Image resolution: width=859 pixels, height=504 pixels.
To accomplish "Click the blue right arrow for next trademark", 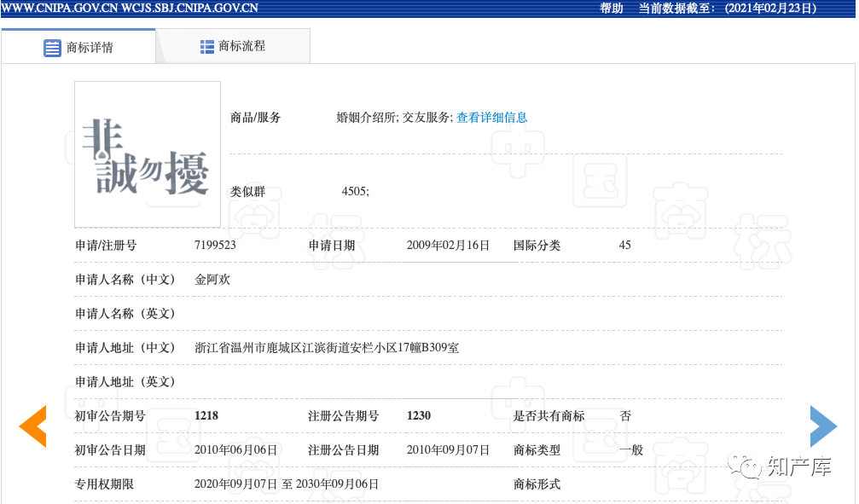I will (822, 426).
